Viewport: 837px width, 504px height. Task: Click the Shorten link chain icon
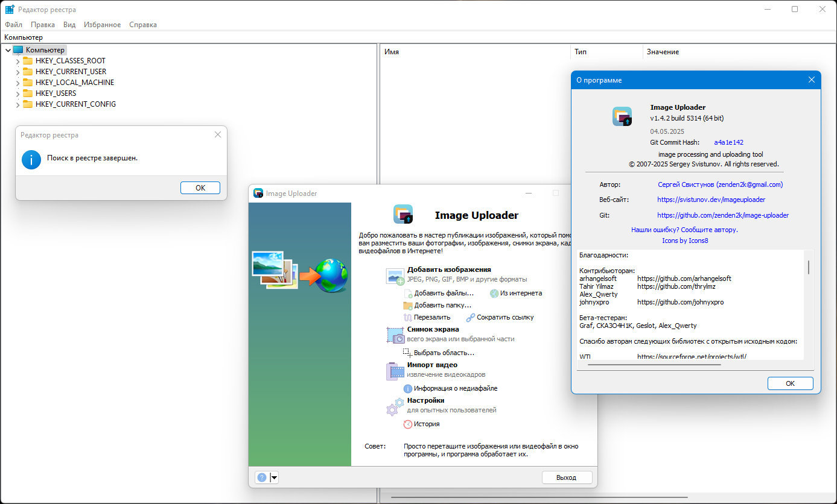tap(470, 317)
